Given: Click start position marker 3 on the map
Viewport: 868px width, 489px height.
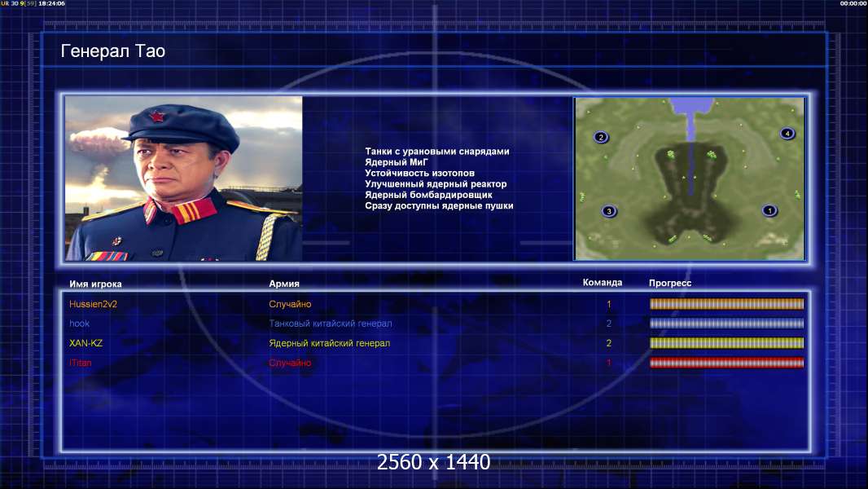Looking at the screenshot, I should click(x=609, y=211).
